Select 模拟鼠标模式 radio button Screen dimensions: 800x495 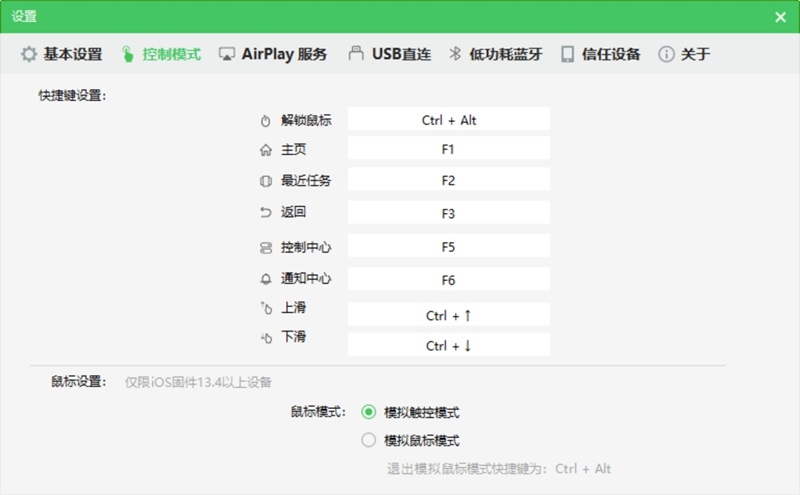click(369, 440)
